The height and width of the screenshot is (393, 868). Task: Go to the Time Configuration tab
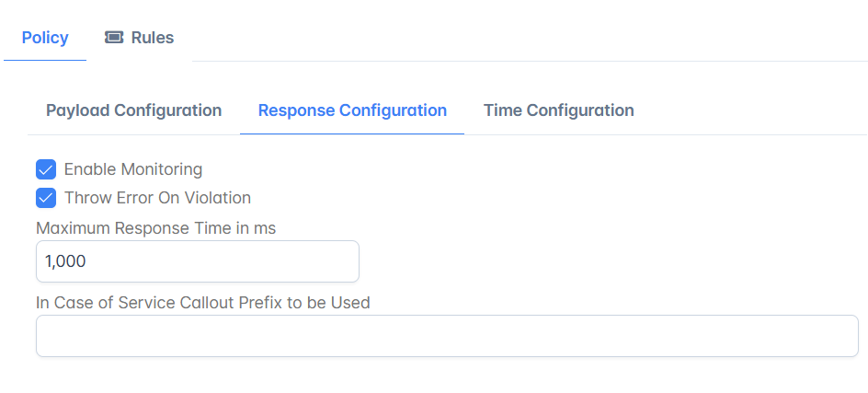coord(558,110)
